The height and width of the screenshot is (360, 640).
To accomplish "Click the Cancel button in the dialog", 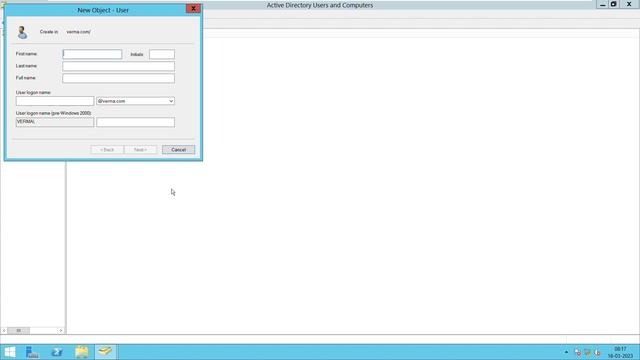I will (178, 150).
